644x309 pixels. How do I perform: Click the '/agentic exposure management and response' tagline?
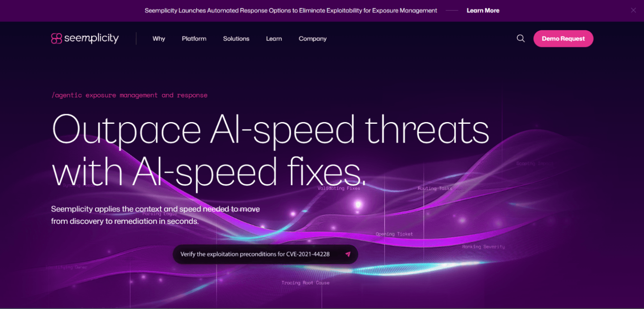(x=129, y=95)
